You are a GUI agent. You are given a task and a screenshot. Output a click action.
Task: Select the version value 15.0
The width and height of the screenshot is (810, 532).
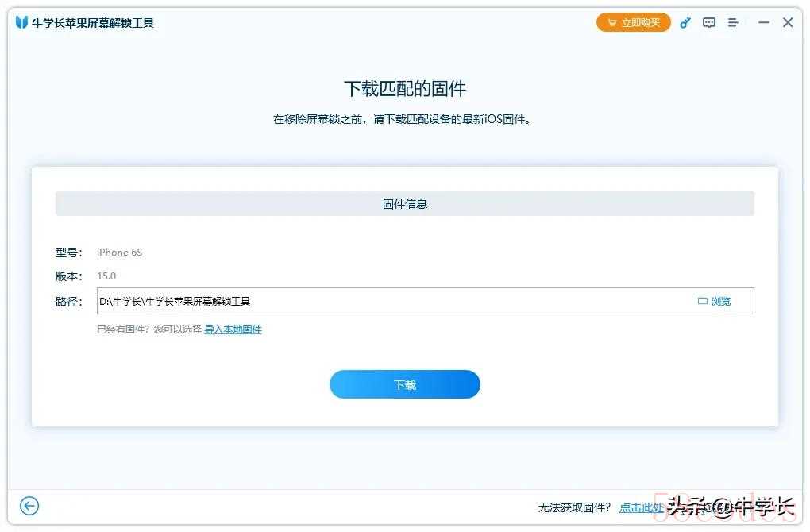pos(106,276)
